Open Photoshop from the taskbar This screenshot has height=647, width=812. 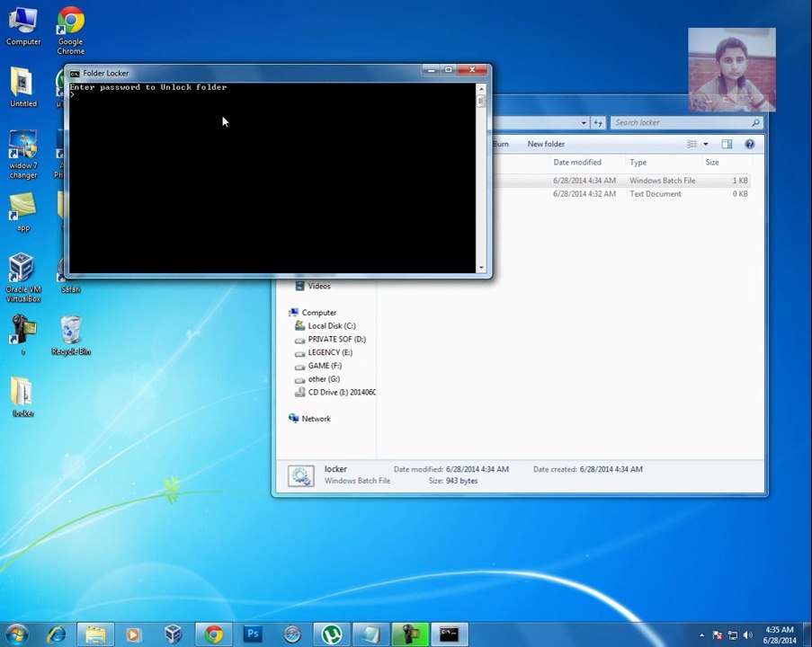(x=253, y=634)
